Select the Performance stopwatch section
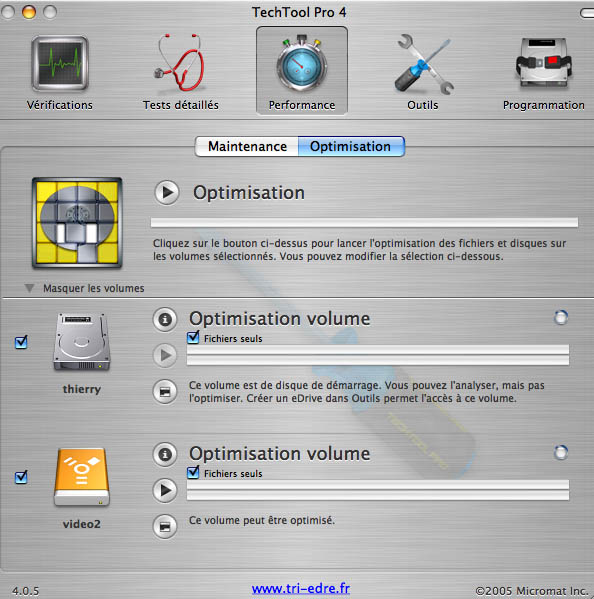 pyautogui.click(x=302, y=71)
